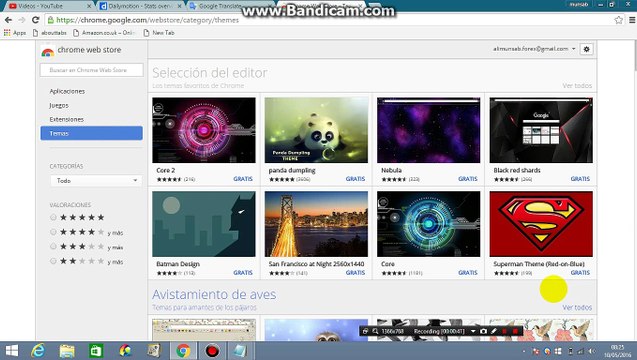
Task: Open the network status tray icon
Action: click(581, 351)
